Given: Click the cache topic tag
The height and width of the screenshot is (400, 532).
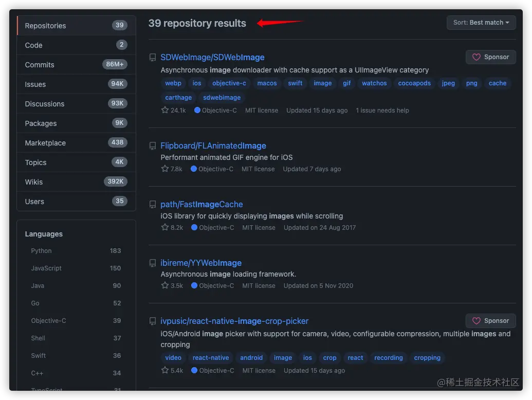Looking at the screenshot, I should point(497,83).
